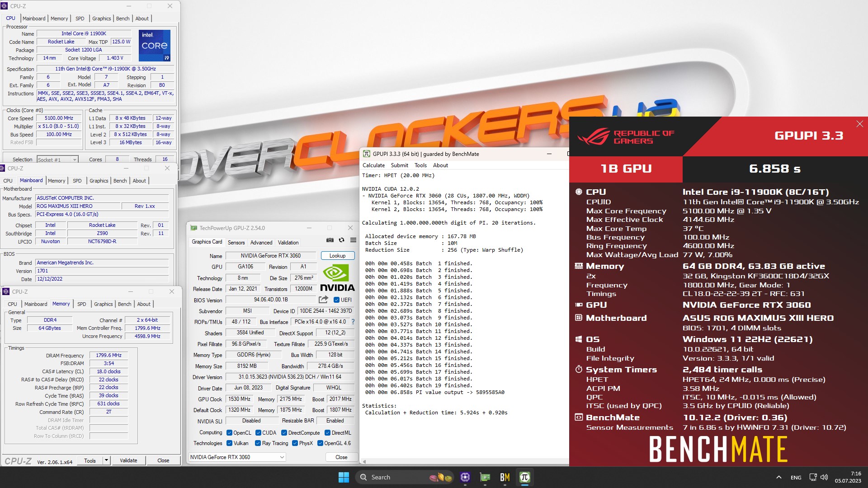Click the ENG language indicator
The image size is (868, 488).
pos(796,477)
